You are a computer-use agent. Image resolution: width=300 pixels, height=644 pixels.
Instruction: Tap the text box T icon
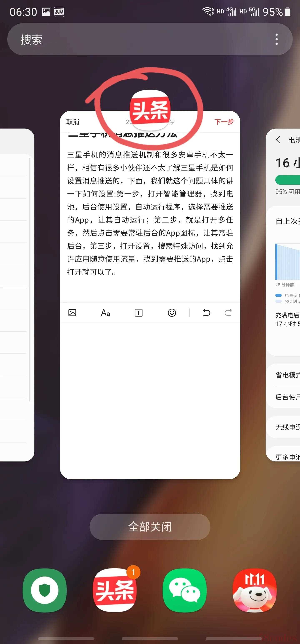pos(138,312)
